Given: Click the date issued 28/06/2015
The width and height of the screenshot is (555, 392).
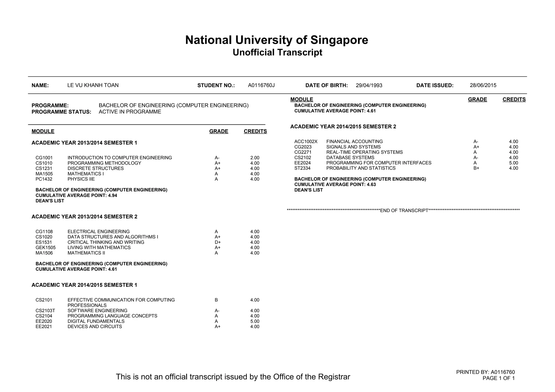Looking at the screenshot, I should point(483,86).
